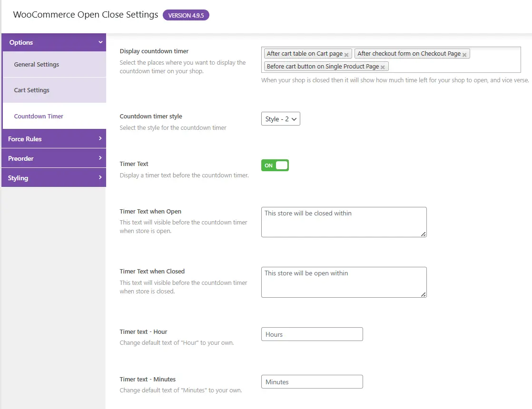Toggle the Timer Text switch off

275,165
